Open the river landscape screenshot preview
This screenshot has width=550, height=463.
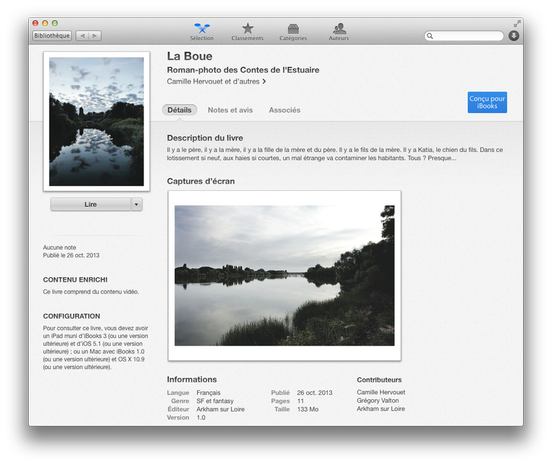(x=284, y=276)
